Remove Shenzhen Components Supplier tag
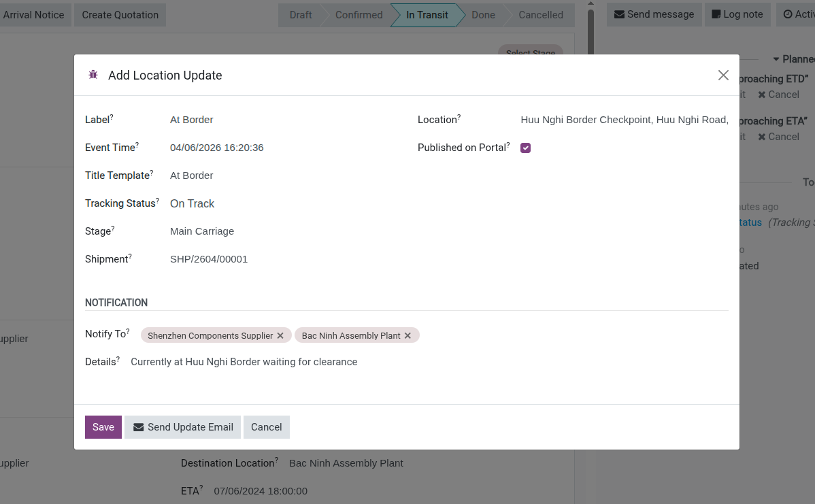The height and width of the screenshot is (504, 815). point(280,336)
